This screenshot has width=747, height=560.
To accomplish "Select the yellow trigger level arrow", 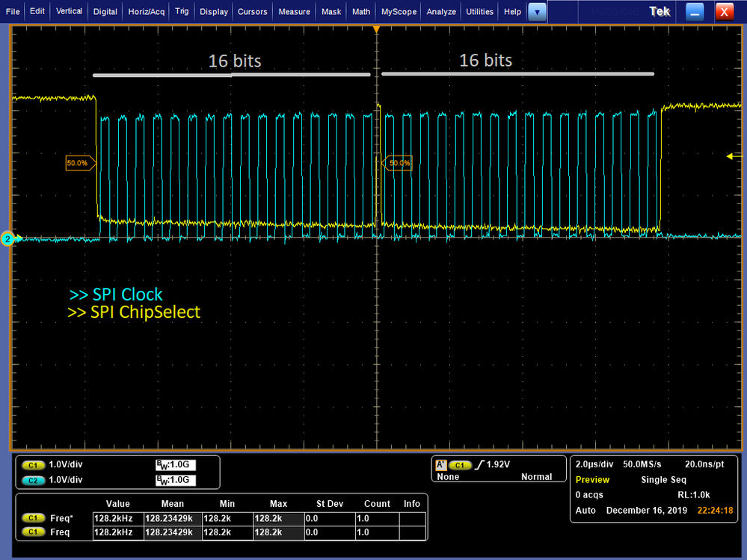I will click(x=734, y=156).
